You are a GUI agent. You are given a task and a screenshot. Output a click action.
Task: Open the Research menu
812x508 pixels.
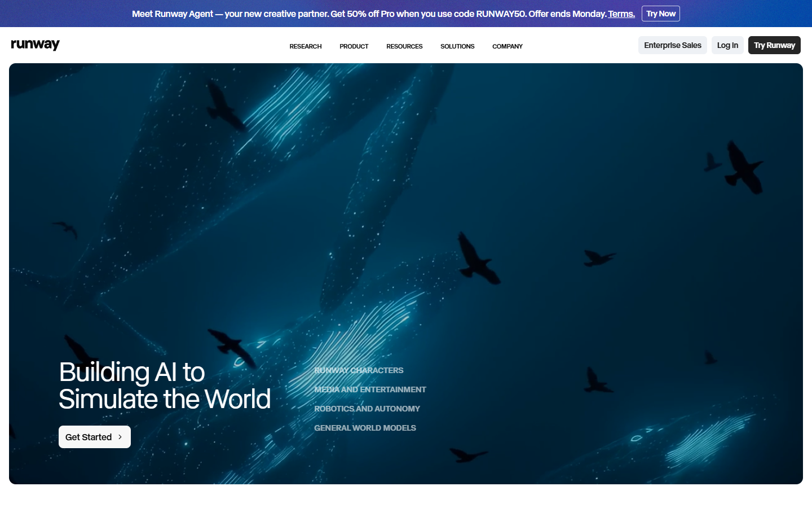click(306, 46)
